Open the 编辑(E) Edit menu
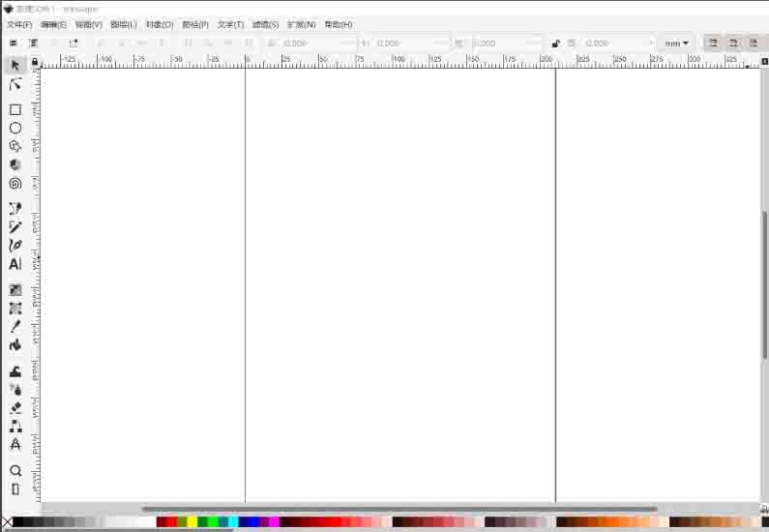Screen dimensions: 769x532 pyautogui.click(x=54, y=24)
